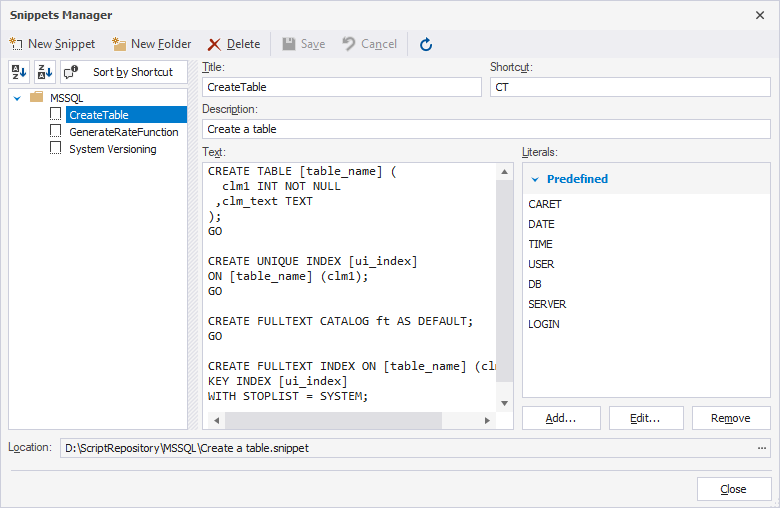This screenshot has width=780, height=508.
Task: Click the CreateTable snippet file icon
Action: [56, 114]
